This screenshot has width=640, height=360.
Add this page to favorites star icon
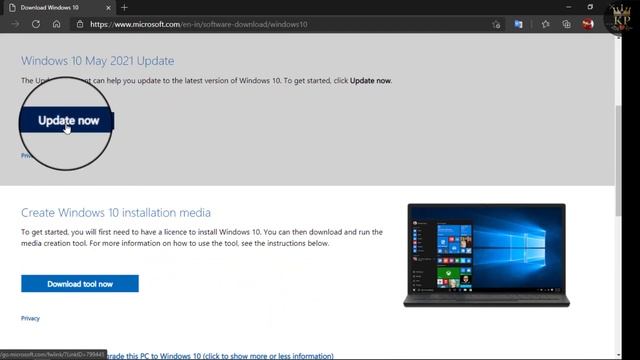pyautogui.click(x=496, y=24)
